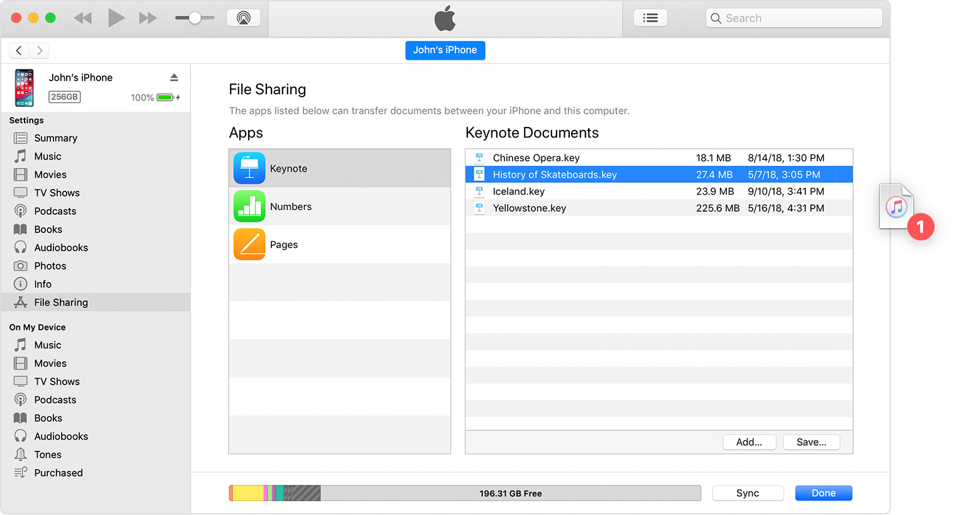Click the rewind playback button
This screenshot has width=980, height=515.
pos(83,18)
